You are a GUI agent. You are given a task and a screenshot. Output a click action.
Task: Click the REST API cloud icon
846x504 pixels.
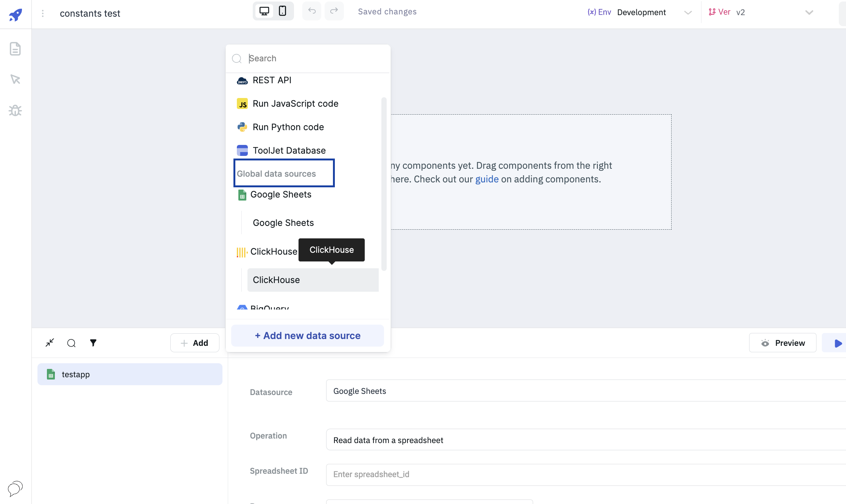pos(242,81)
